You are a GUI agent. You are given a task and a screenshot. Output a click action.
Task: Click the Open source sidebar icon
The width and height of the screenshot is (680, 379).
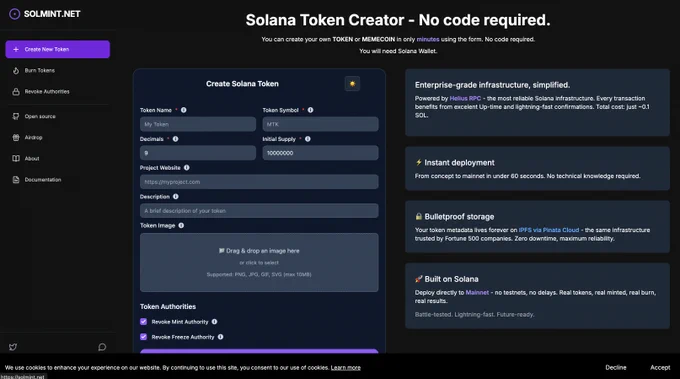pos(16,116)
